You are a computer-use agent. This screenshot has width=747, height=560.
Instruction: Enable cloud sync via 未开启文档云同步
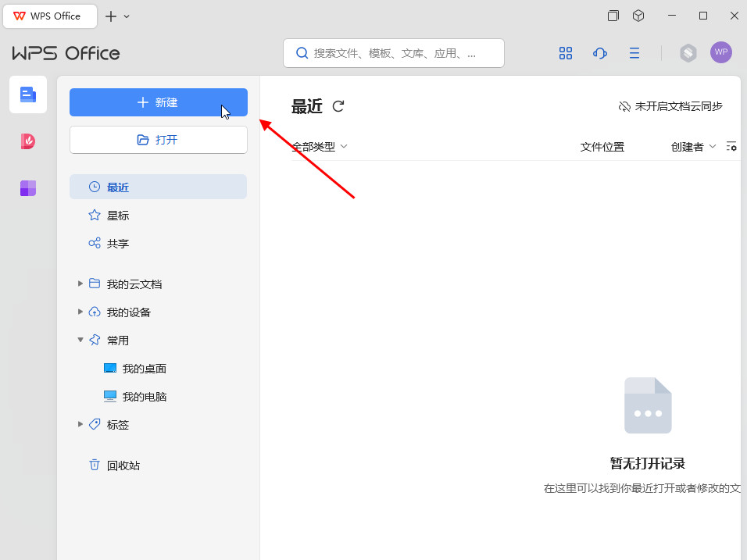pos(670,106)
